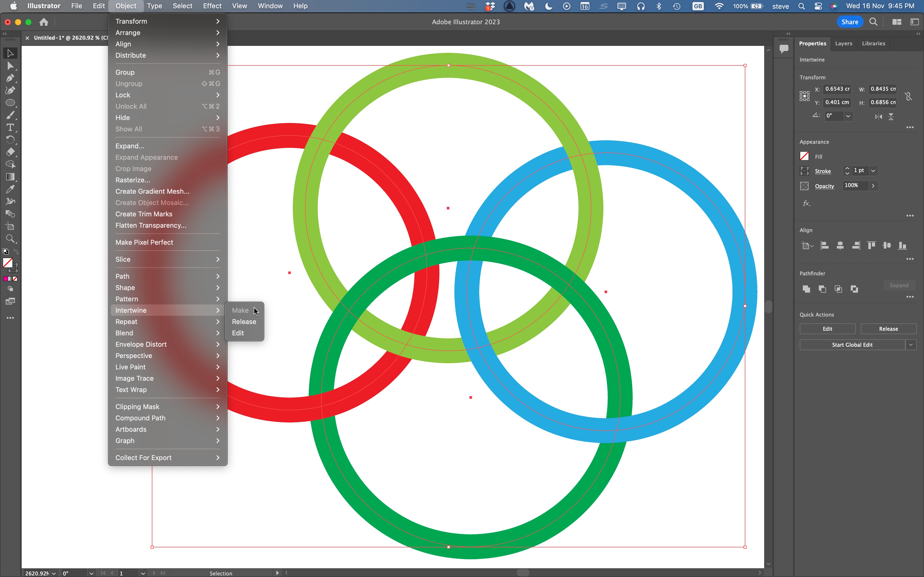Click the Stroke color swatch
The width and height of the screenshot is (924, 577).
click(x=804, y=171)
